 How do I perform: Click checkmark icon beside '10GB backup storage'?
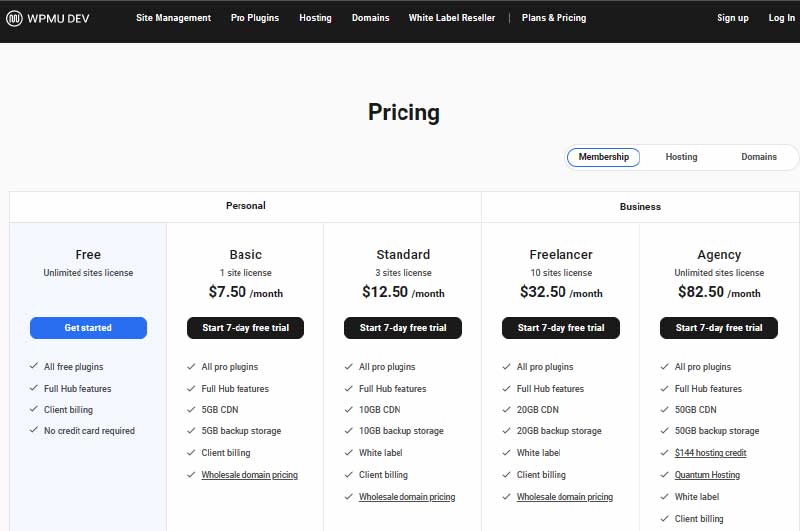tap(349, 431)
